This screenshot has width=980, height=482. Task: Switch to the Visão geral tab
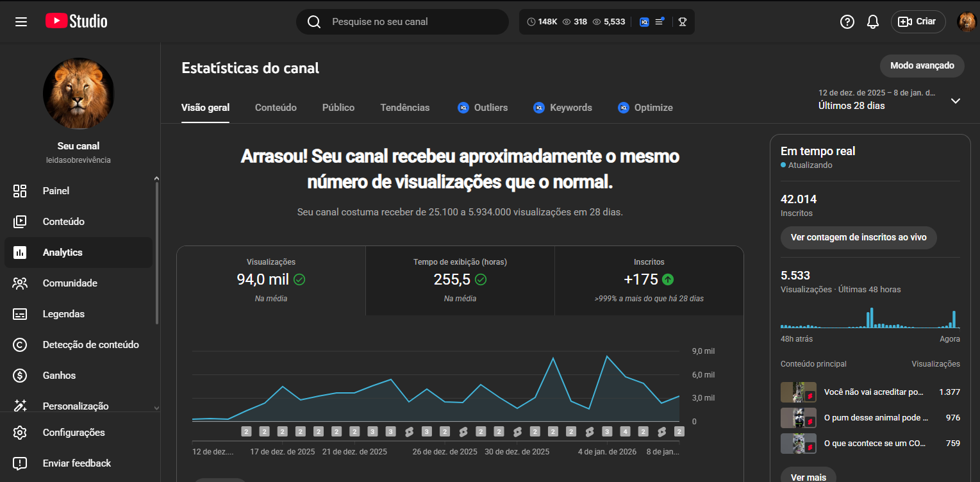click(206, 108)
